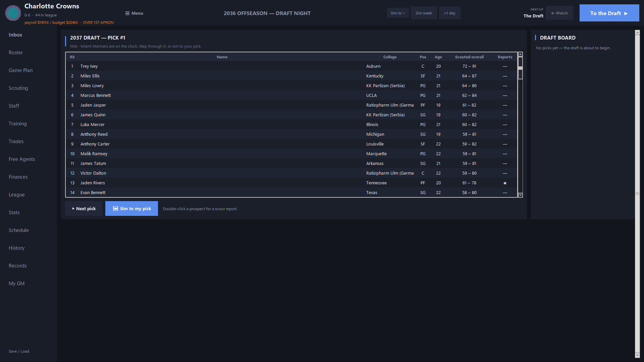This screenshot has width=644, height=362.
Task: Open Staff page
Action: tap(14, 106)
